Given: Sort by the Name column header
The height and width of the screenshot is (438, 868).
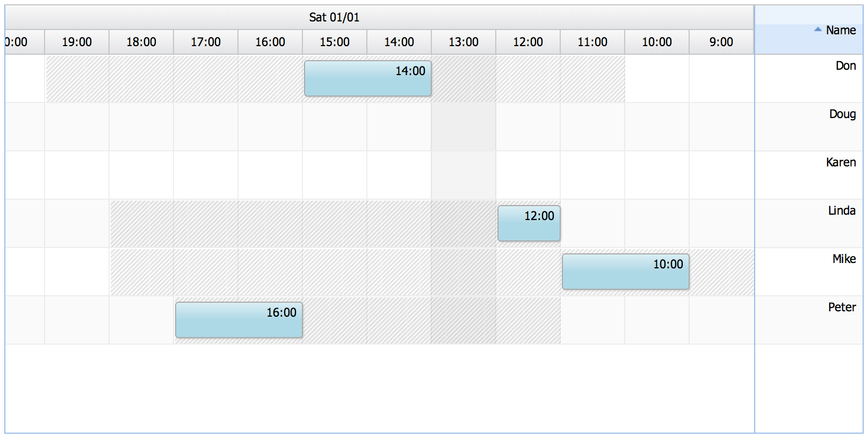Looking at the screenshot, I should (809, 30).
